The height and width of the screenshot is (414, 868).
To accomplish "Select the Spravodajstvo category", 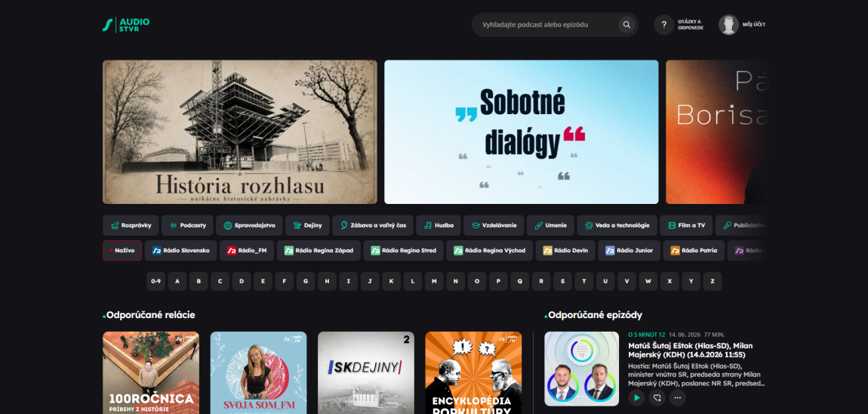I will 249,226.
